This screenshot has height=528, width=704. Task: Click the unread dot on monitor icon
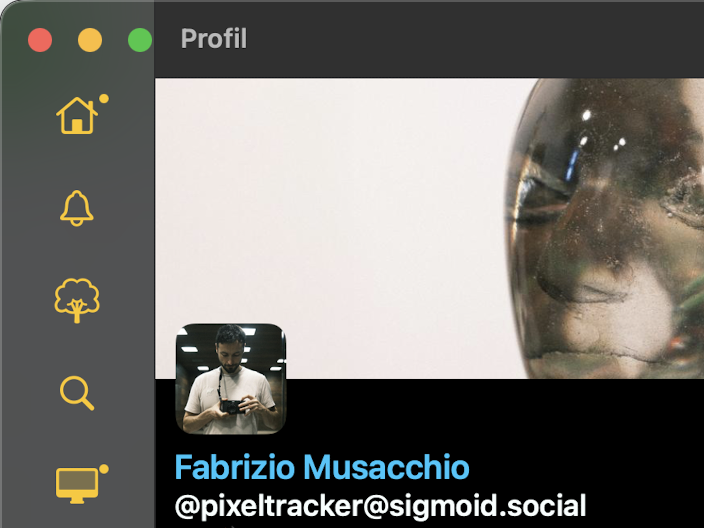click(x=104, y=469)
